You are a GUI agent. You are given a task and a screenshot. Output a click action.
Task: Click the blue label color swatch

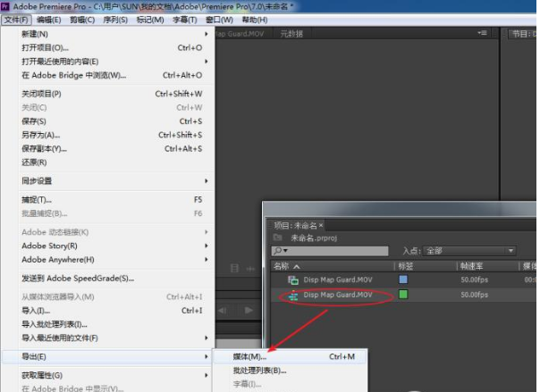click(403, 279)
